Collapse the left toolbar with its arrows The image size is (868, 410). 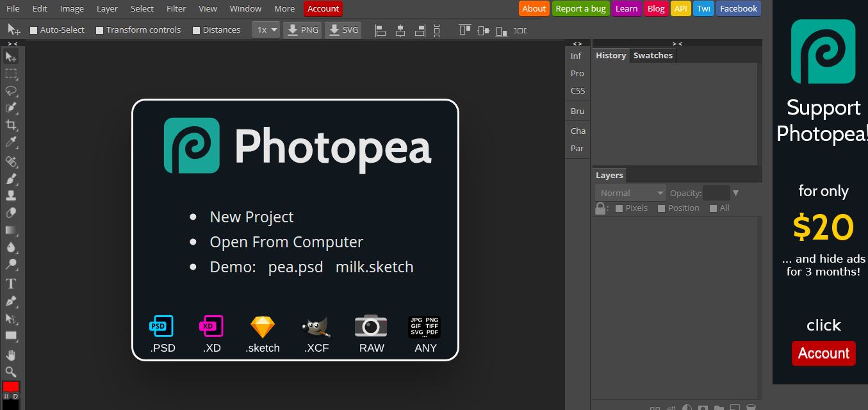[x=13, y=44]
